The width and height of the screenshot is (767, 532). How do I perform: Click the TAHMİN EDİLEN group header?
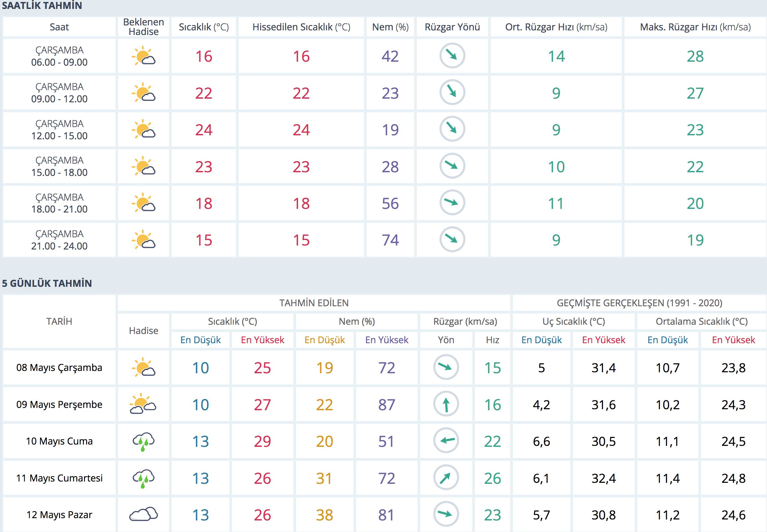(x=314, y=303)
